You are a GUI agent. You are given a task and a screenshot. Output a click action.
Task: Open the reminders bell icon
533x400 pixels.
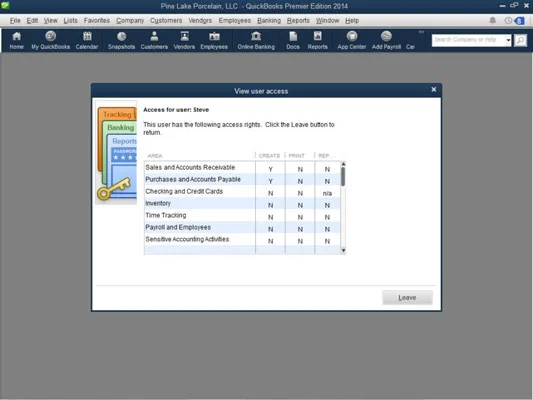point(492,20)
